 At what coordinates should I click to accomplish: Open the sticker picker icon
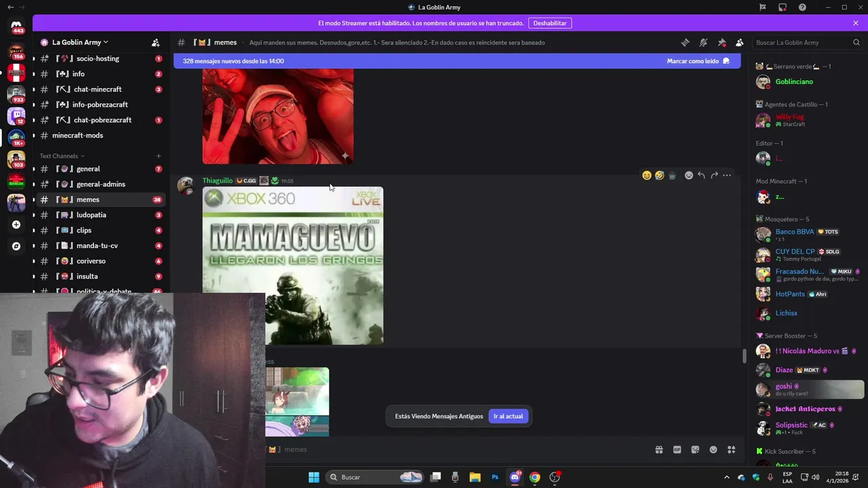pyautogui.click(x=695, y=449)
